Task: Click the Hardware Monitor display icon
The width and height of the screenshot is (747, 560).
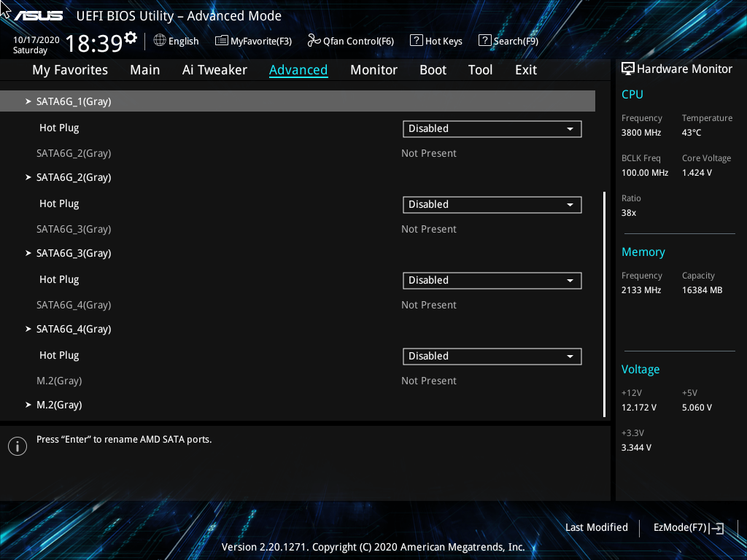Action: tap(628, 69)
